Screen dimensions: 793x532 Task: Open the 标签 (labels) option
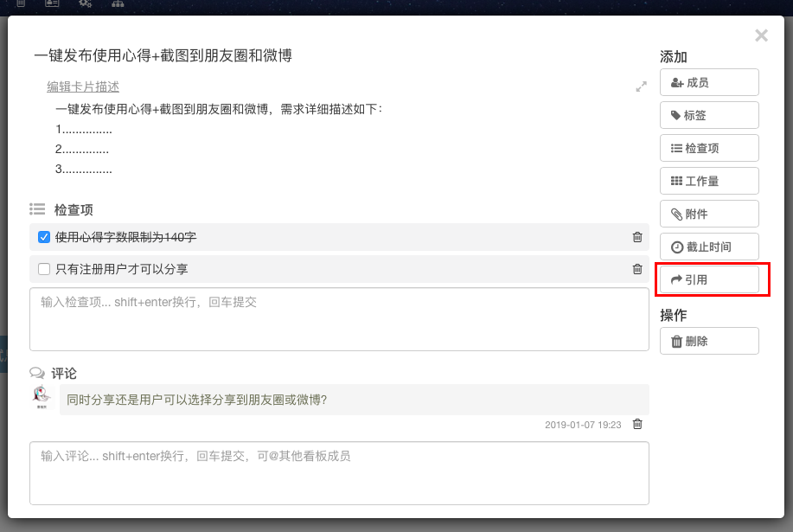coord(709,114)
